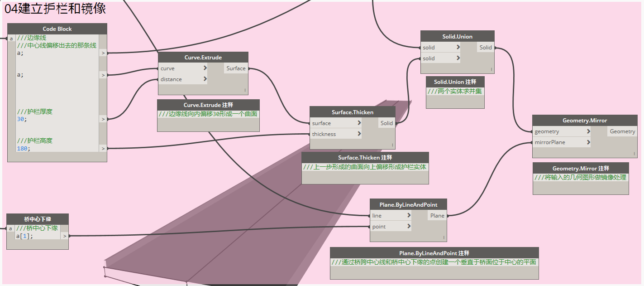The height and width of the screenshot is (286, 644).
Task: Expand the first solid port chevron on Solid.Union
Action: [458, 47]
